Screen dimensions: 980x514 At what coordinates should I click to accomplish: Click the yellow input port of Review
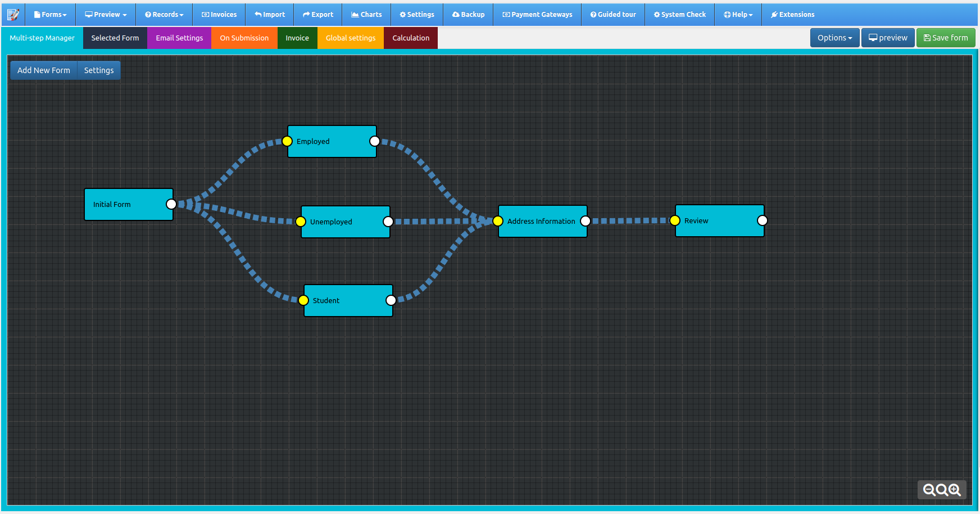click(x=675, y=220)
